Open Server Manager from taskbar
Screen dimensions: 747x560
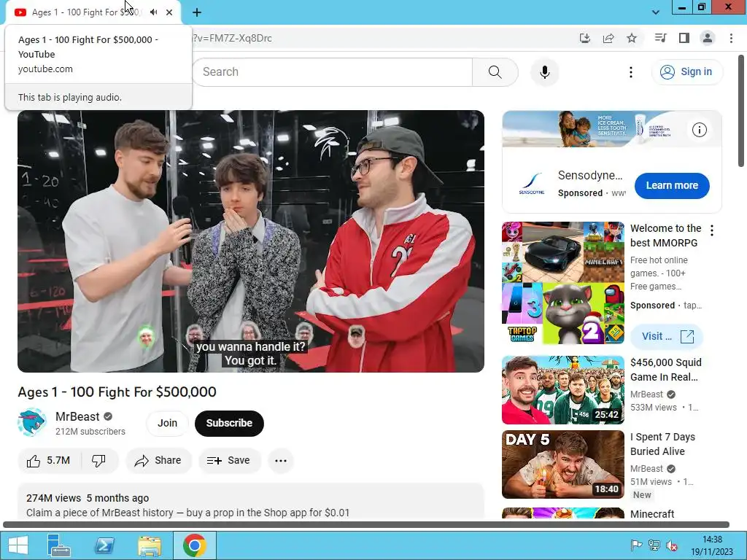pos(59,545)
